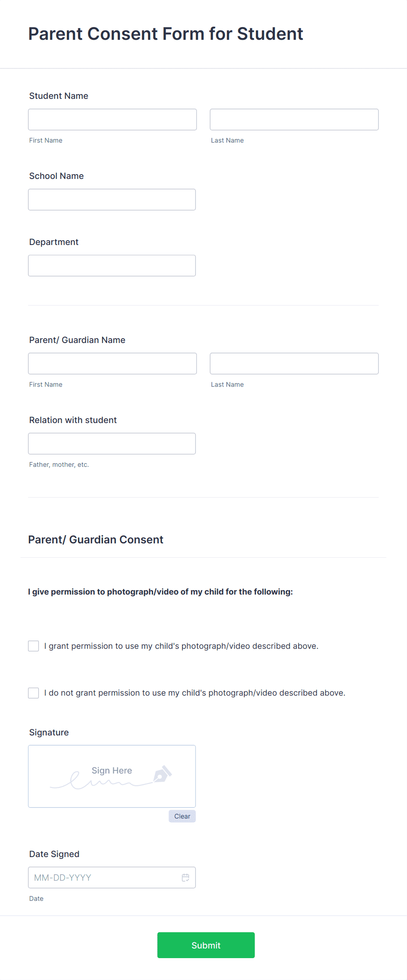
Task: Click the Relation with student field
Action: click(x=112, y=444)
